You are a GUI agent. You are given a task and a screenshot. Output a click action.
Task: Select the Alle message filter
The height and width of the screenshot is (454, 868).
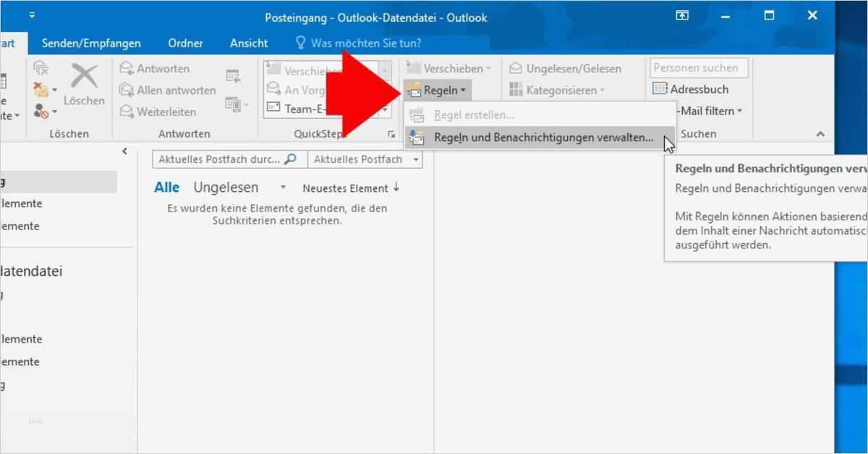(x=166, y=186)
